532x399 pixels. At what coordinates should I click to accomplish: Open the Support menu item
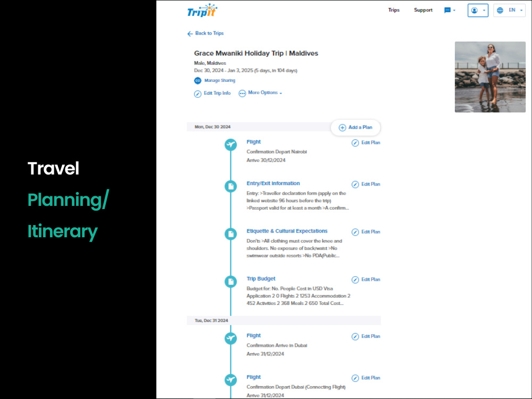tap(423, 10)
